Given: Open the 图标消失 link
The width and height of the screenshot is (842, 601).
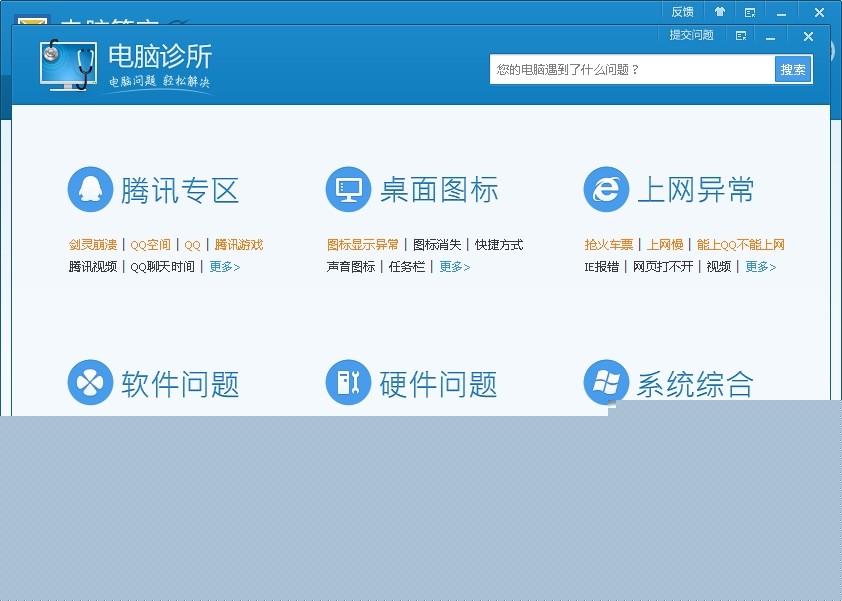Looking at the screenshot, I should 437,245.
